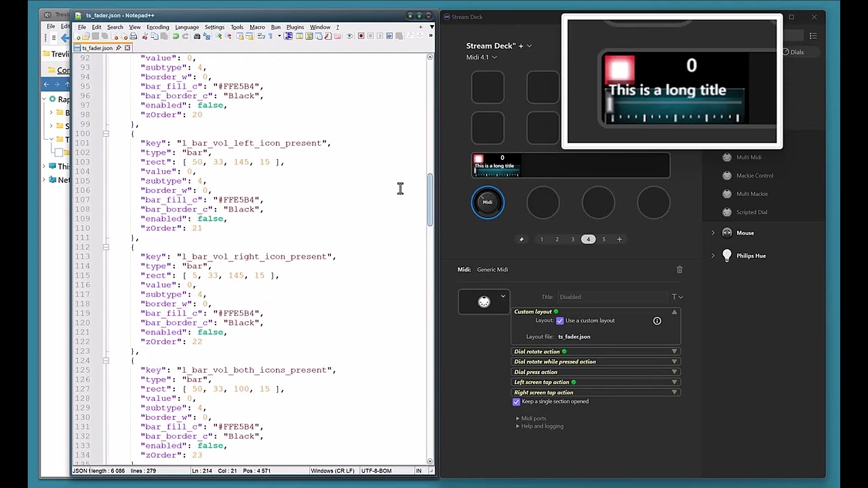
Task: Open the Search menu in Notepad++
Action: (x=115, y=27)
